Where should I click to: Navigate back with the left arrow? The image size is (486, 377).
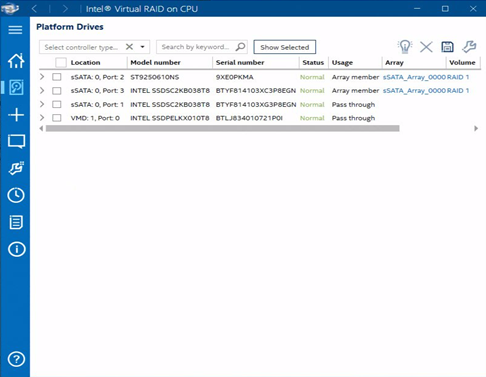34,8
